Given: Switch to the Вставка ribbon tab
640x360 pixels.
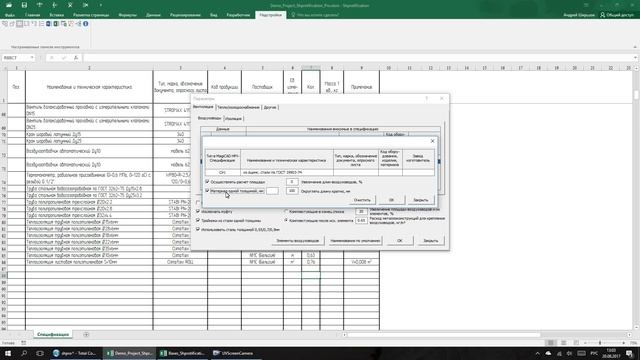Looking at the screenshot, I should pos(56,15).
